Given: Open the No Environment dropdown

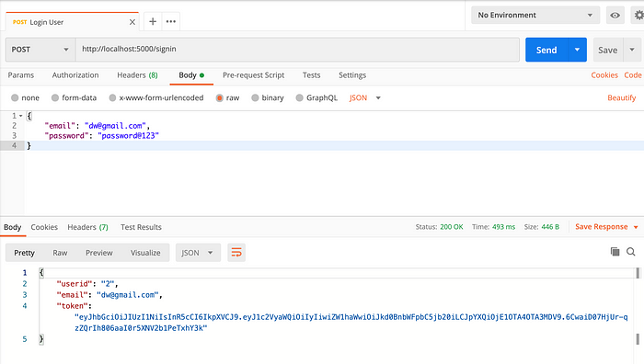Looking at the screenshot, I should click(x=535, y=16).
